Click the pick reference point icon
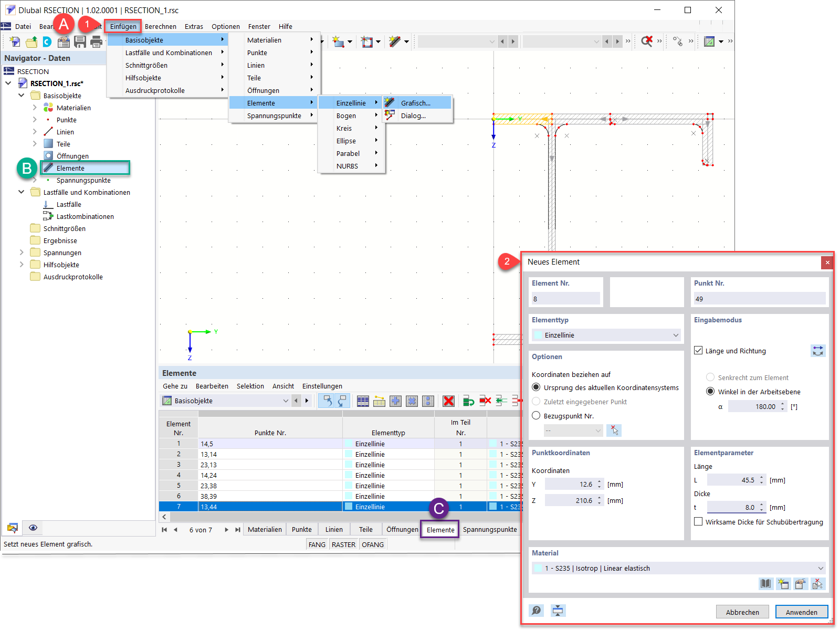 pos(614,430)
